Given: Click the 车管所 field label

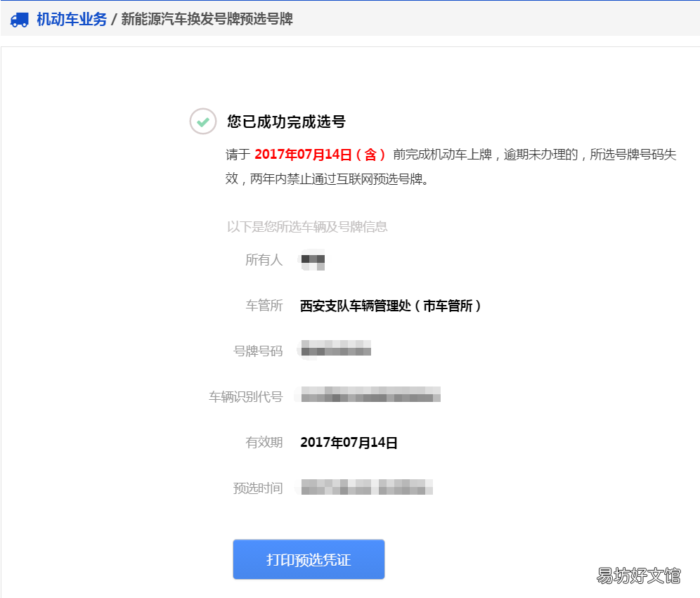Looking at the screenshot, I should coord(264,306).
